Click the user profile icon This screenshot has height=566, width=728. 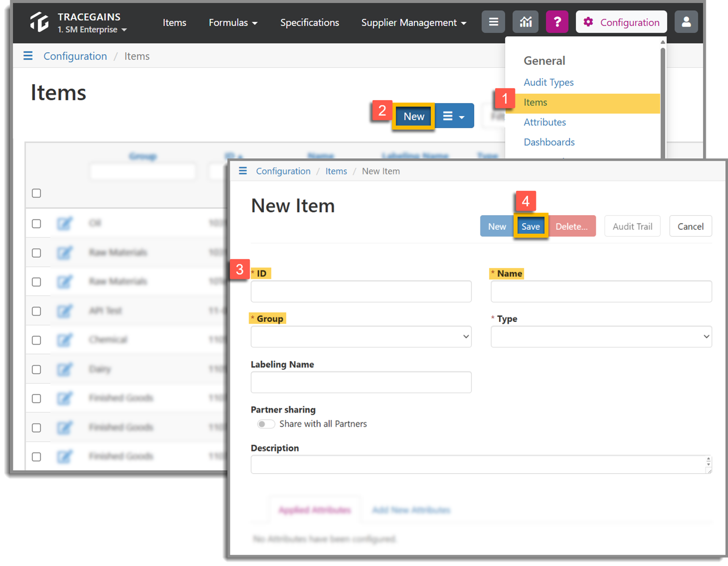pos(686,22)
